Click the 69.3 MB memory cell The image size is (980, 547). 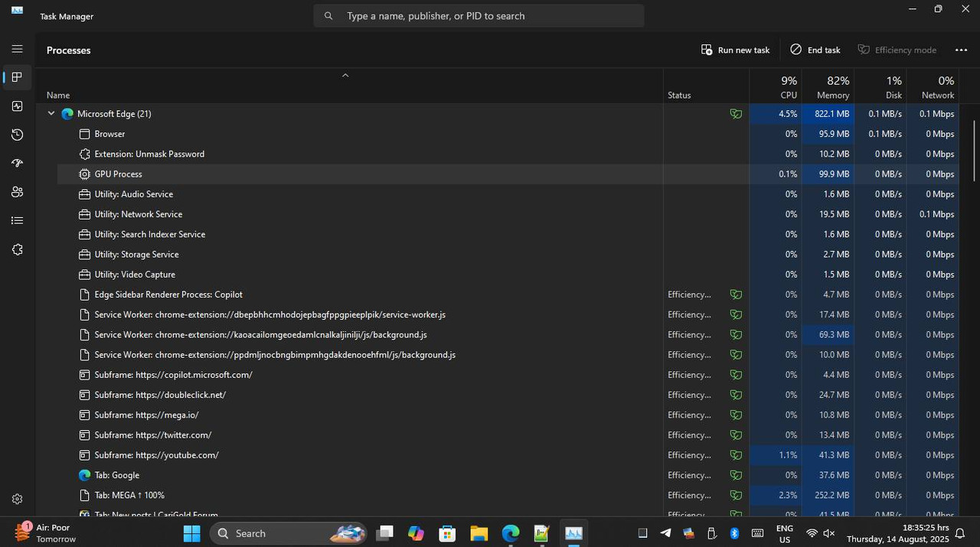828,334
